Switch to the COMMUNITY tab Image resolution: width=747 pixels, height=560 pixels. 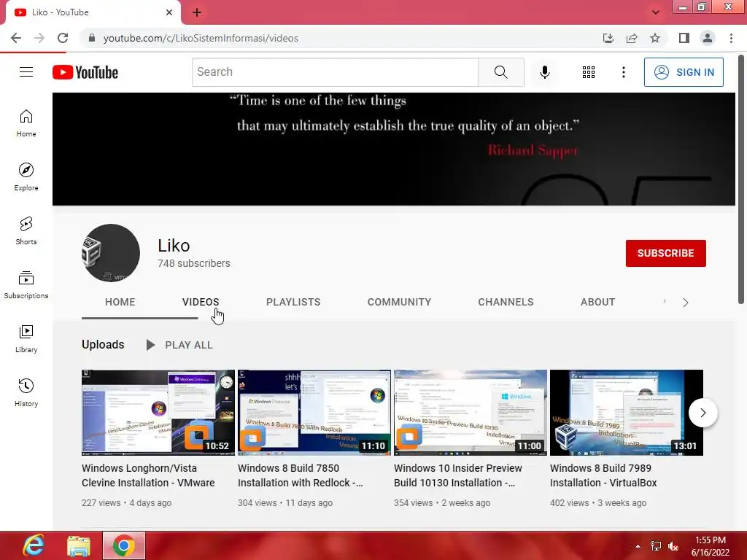pyautogui.click(x=399, y=302)
